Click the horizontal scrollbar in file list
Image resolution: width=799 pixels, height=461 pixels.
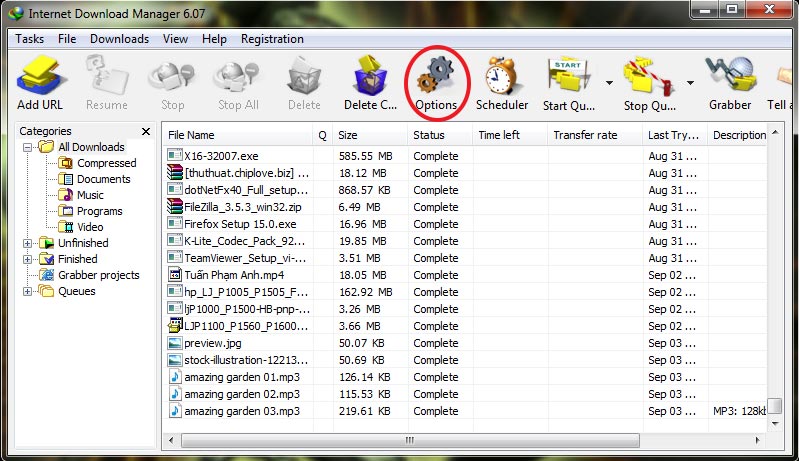click(x=408, y=440)
